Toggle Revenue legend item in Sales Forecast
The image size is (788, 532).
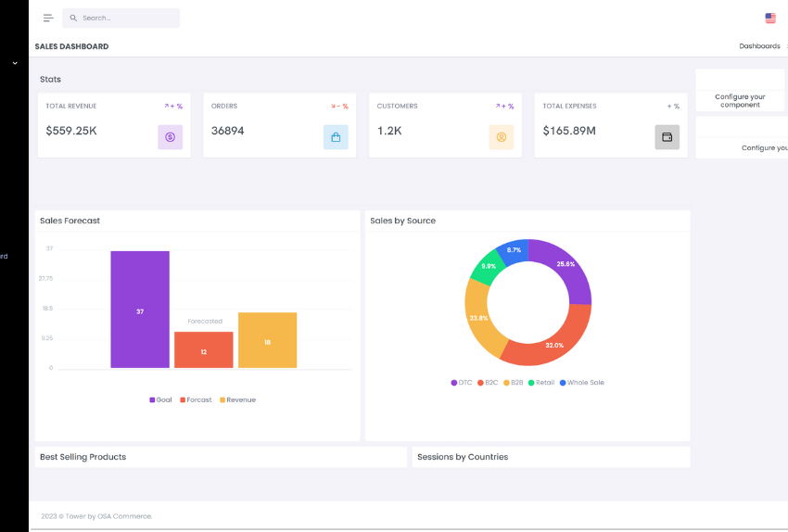point(237,399)
